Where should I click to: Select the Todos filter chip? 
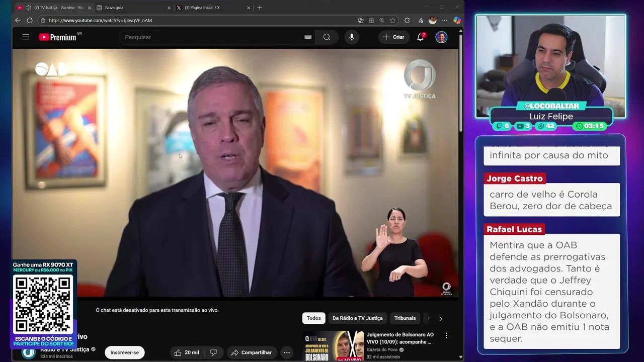(313, 318)
